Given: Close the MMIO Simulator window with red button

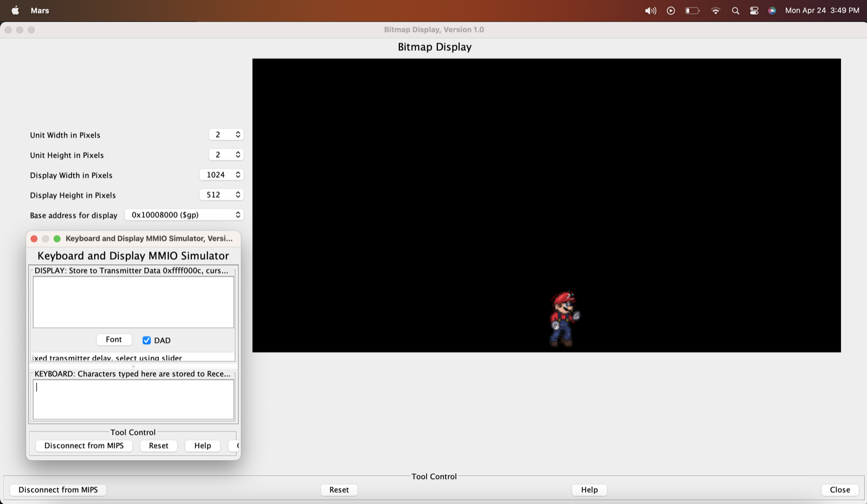Looking at the screenshot, I should coord(34,238).
